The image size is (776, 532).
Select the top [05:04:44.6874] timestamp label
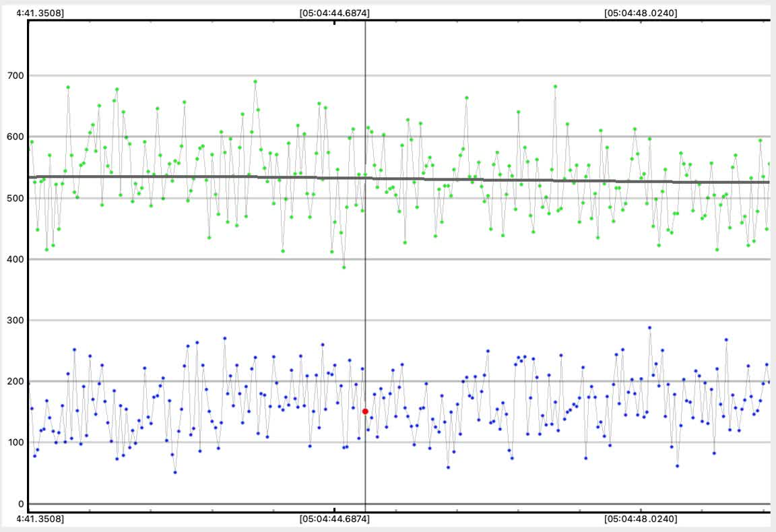click(334, 12)
